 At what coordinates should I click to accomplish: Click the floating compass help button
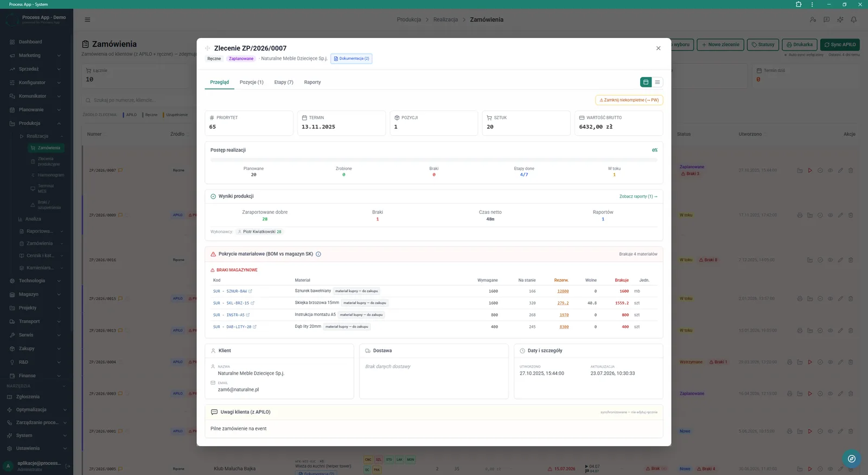click(x=852, y=459)
